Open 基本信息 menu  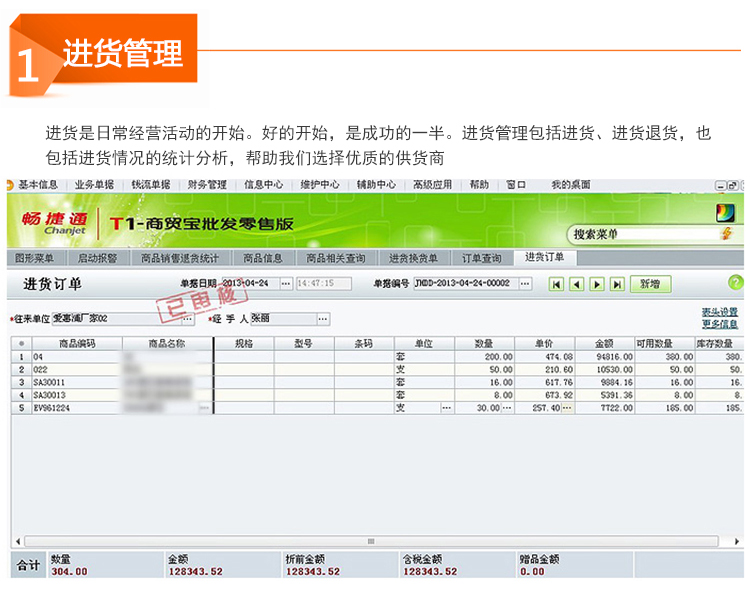click(x=38, y=185)
